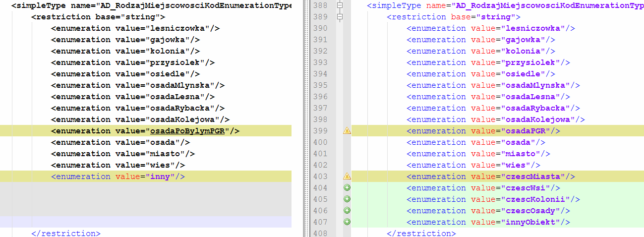Click "przysiolek" value in the right pane
This screenshot has height=237, width=644.
pyautogui.click(x=530, y=62)
